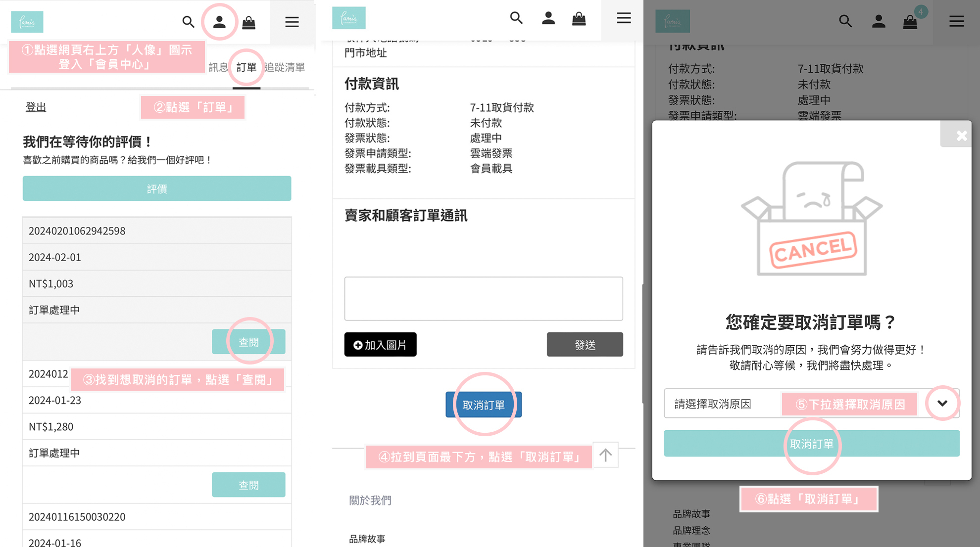The height and width of the screenshot is (547, 980).
Task: Switch to 追蹤清單 tab
Action: 285,67
